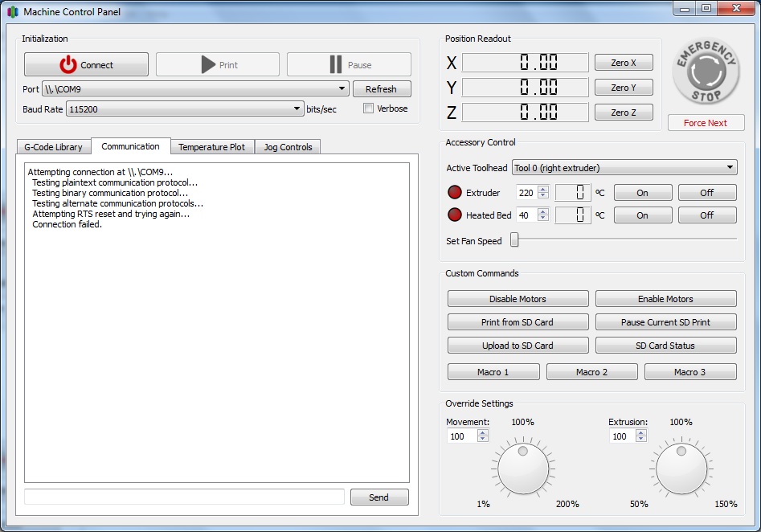Open the Baud Rate 115200 dropdown
The width and height of the screenshot is (761, 532).
click(185, 108)
